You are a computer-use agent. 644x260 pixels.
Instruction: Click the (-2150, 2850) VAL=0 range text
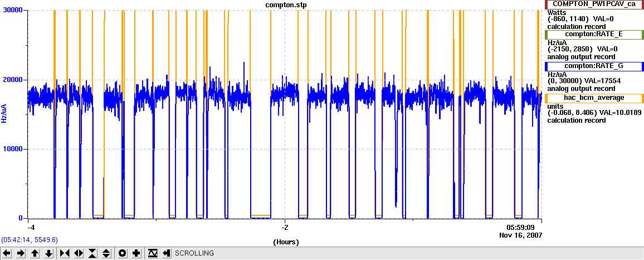click(582, 49)
